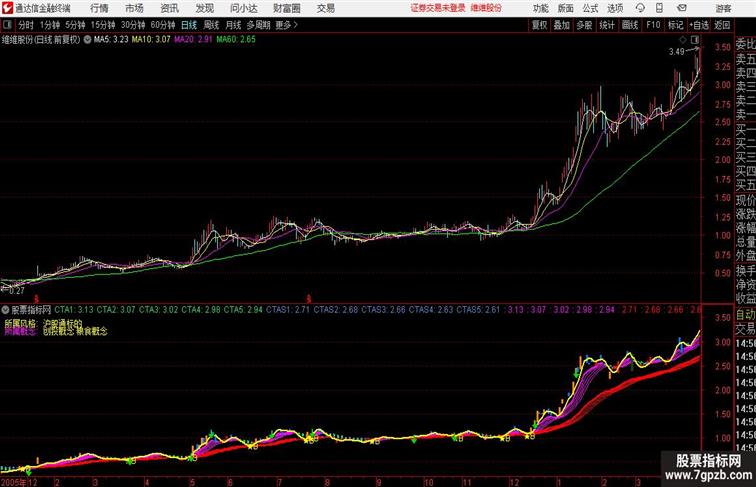Open the 发现 menu
The image size is (756, 487).
205,8
